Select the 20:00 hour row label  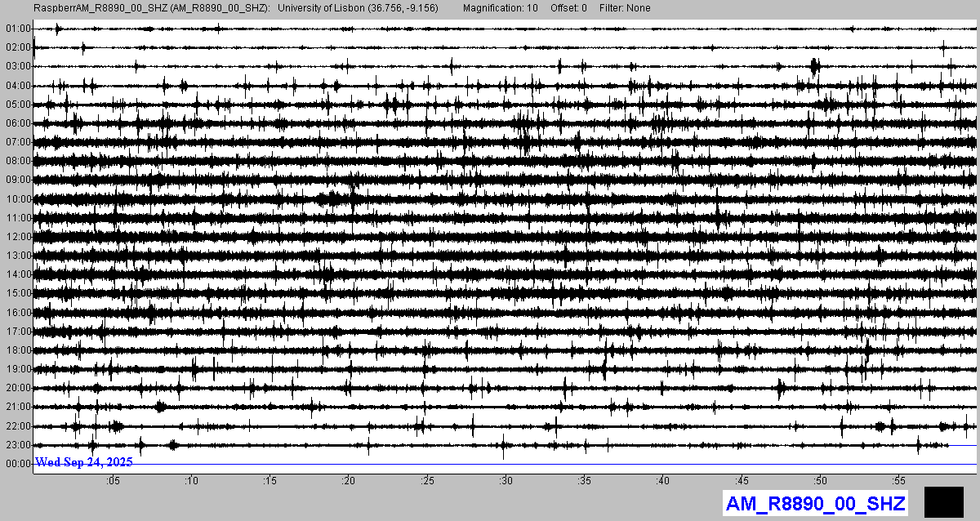tap(17, 388)
